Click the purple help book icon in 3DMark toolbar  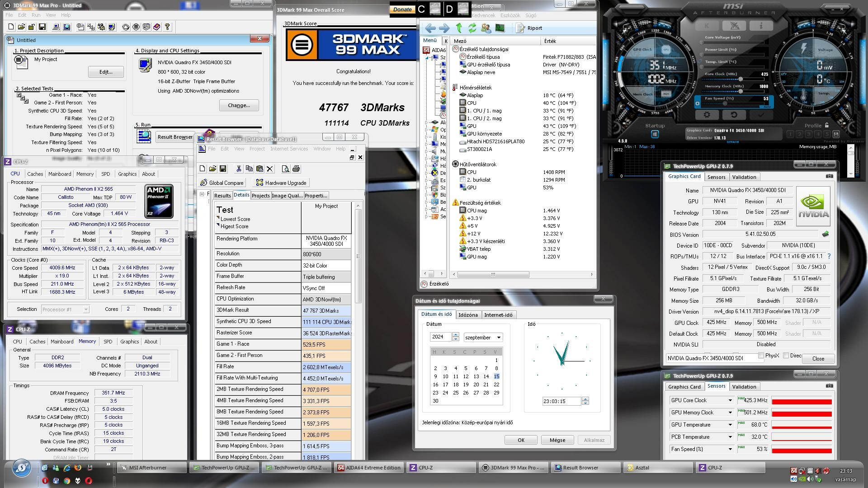click(x=157, y=27)
